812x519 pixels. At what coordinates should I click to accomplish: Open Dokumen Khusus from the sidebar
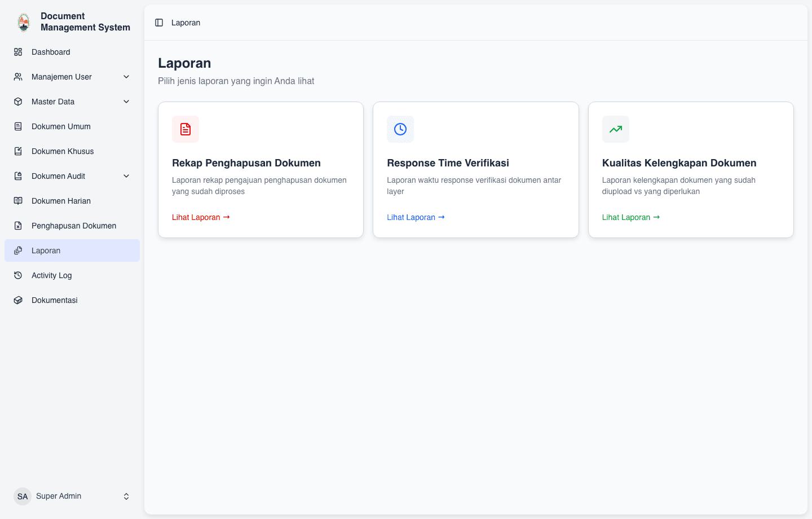click(72, 151)
